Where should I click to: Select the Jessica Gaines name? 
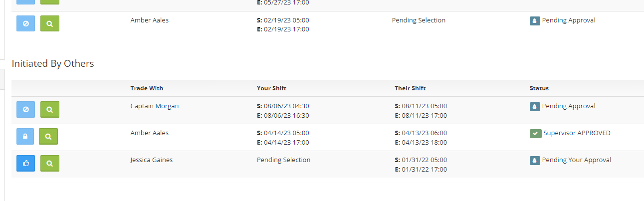152,160
